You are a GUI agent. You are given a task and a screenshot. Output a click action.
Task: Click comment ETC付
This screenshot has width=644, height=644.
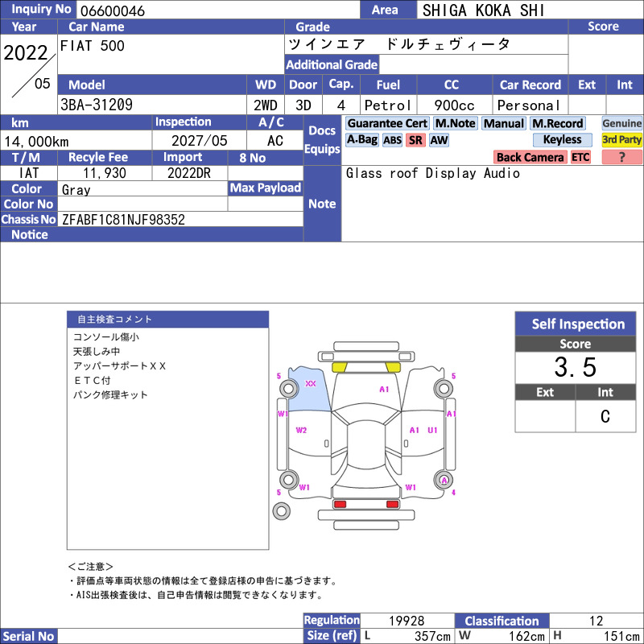pyautogui.click(x=92, y=380)
